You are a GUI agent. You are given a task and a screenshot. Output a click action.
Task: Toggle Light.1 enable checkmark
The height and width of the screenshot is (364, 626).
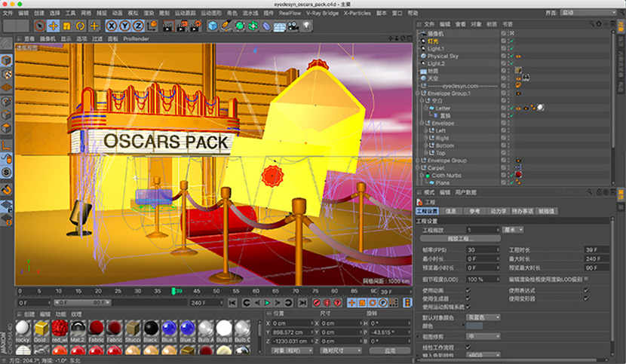[512, 49]
